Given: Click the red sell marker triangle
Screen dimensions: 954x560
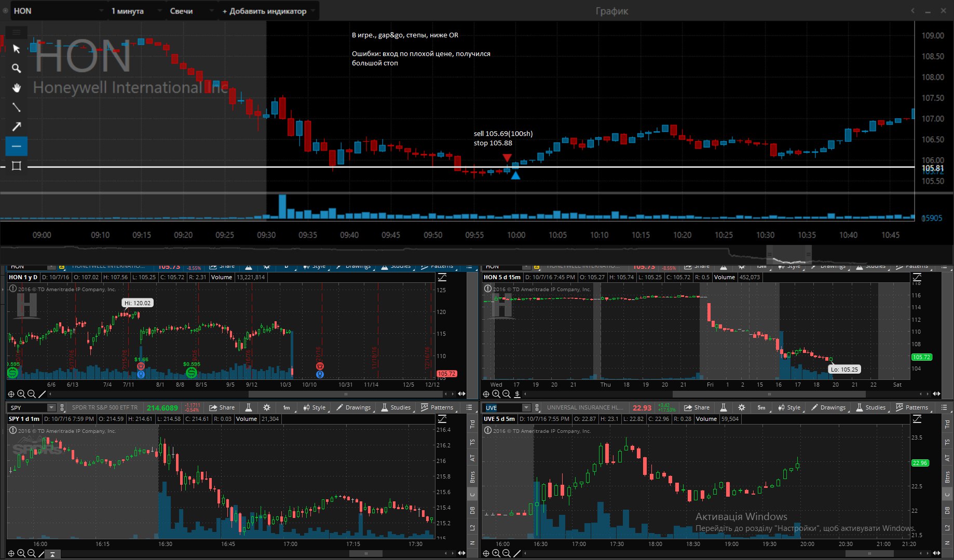Looking at the screenshot, I should pyautogui.click(x=507, y=158).
